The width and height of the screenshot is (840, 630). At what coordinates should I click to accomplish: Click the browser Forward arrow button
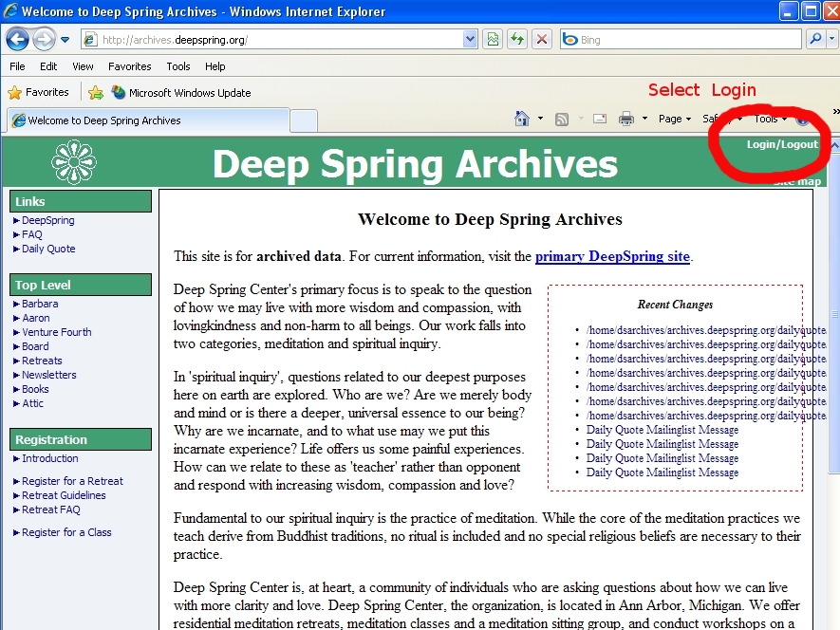click(44, 39)
